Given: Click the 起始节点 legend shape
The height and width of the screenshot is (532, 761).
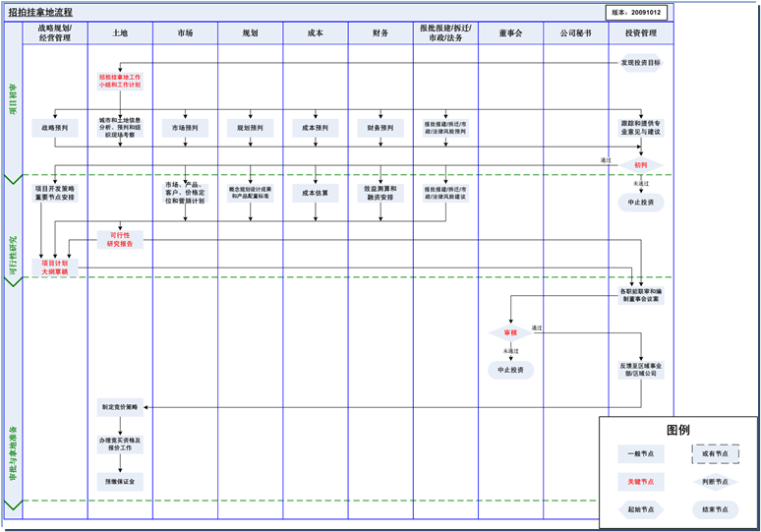Looking at the screenshot, I should 640,509.
